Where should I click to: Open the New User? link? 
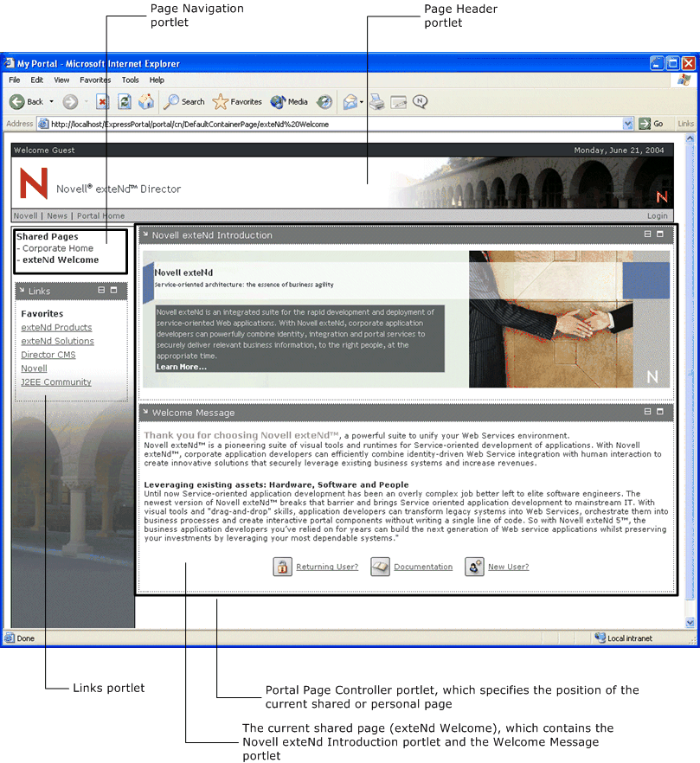(x=508, y=567)
